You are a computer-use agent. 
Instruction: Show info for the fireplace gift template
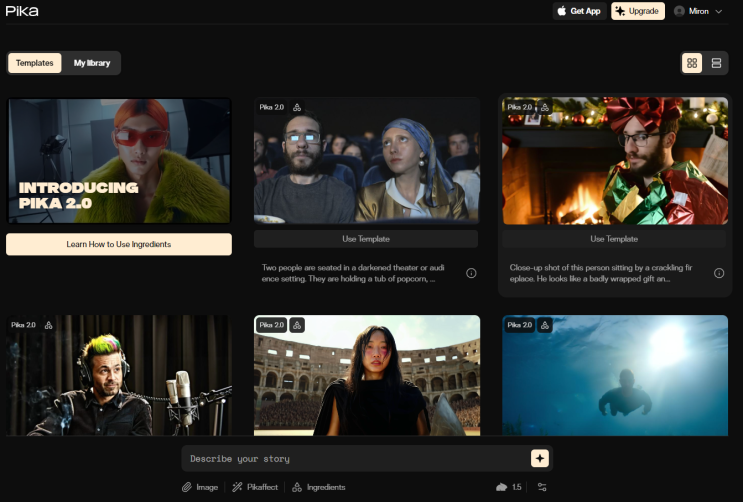(x=719, y=273)
